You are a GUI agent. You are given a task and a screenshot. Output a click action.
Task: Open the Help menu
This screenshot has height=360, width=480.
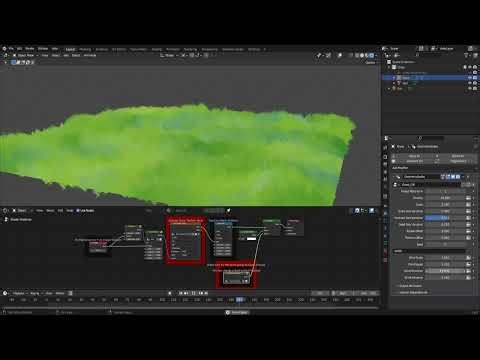coord(55,49)
